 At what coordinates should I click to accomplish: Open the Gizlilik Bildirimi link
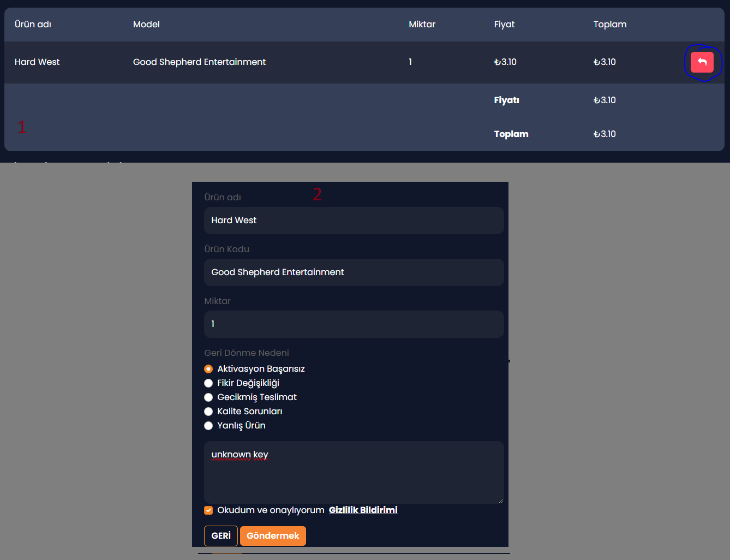pyautogui.click(x=363, y=510)
